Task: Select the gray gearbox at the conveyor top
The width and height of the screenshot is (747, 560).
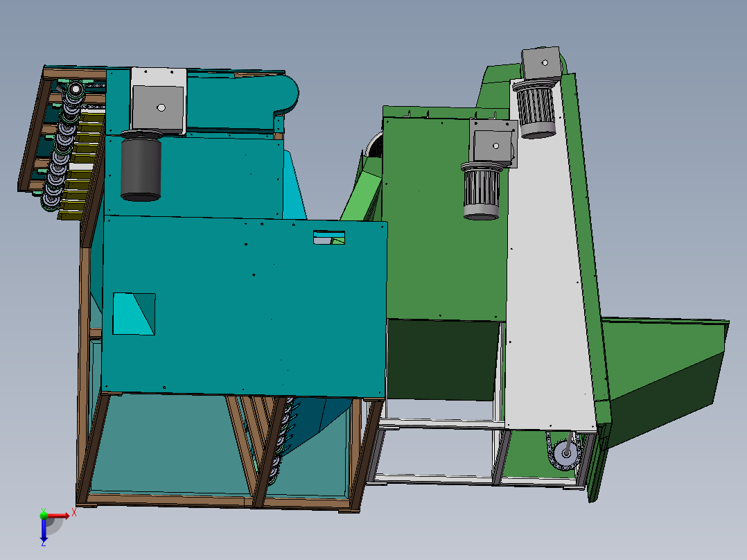Action: 541,63
